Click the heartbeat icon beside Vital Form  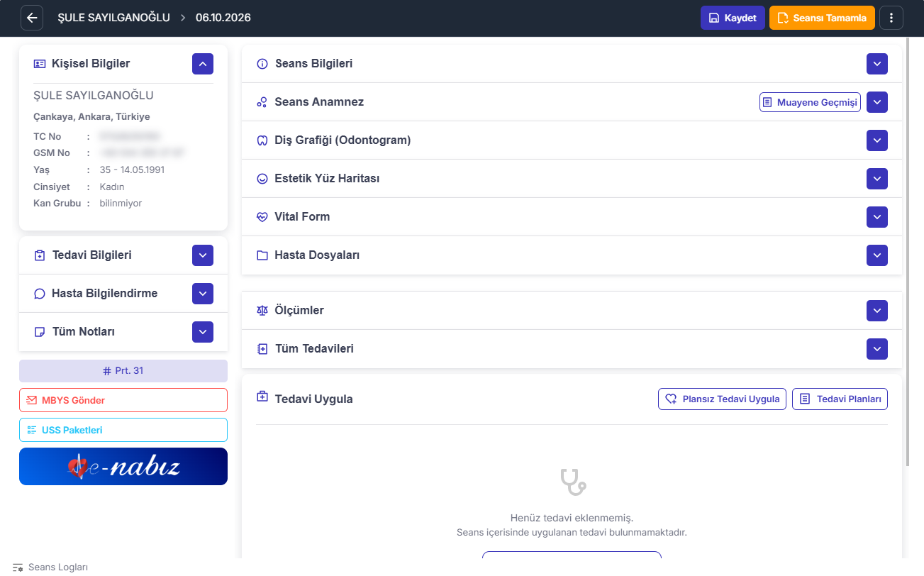[x=262, y=217]
